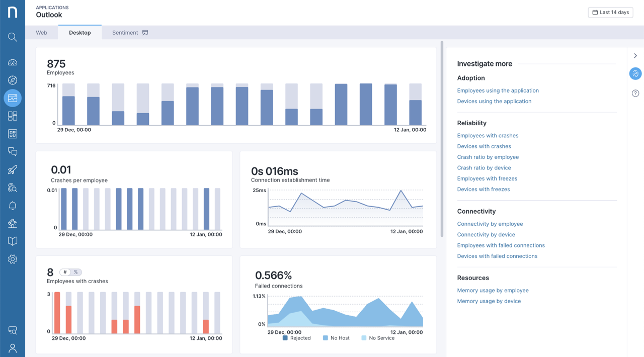The image size is (644, 357).
Task: Open the Sentiment tab
Action: click(124, 32)
